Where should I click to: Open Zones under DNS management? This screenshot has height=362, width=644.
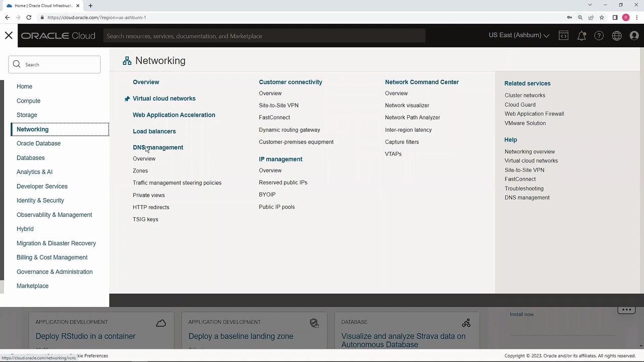pyautogui.click(x=140, y=170)
